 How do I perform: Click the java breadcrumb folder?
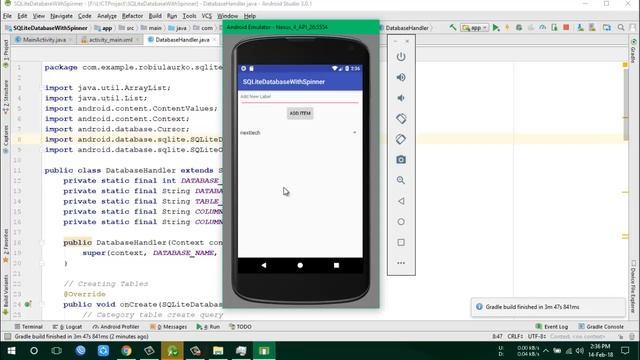[x=178, y=28]
